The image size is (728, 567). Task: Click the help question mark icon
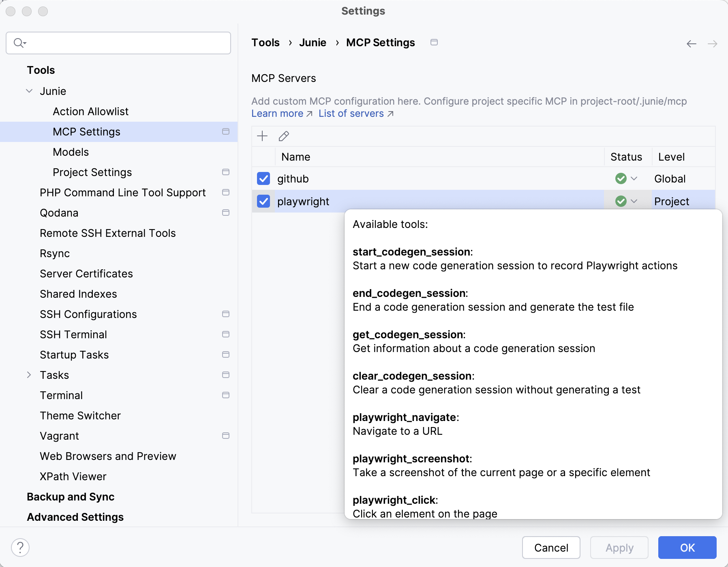tap(20, 548)
